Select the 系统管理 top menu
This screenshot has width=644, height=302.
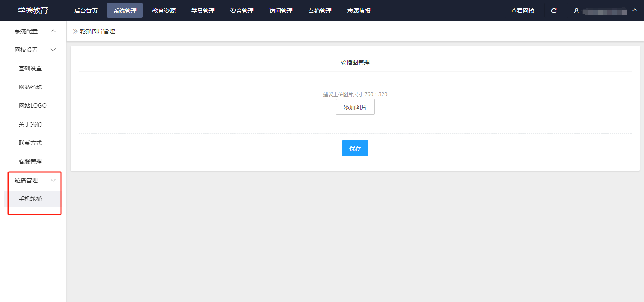click(x=125, y=11)
